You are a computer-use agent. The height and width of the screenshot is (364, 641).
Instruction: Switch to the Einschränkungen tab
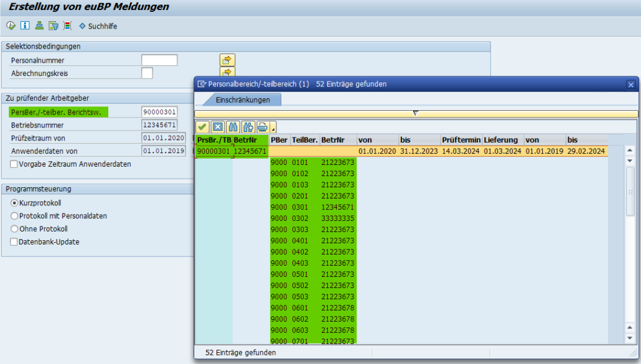[243, 100]
